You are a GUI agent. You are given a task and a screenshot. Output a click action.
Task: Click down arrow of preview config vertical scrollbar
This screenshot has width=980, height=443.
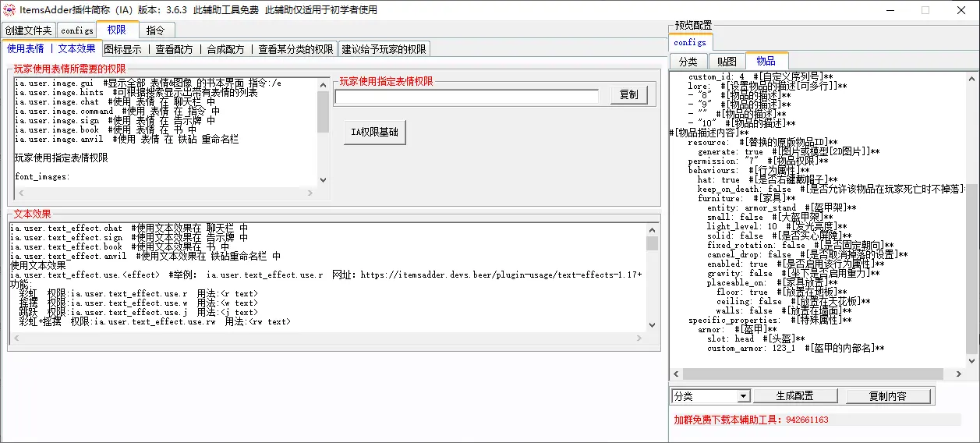coord(971,360)
